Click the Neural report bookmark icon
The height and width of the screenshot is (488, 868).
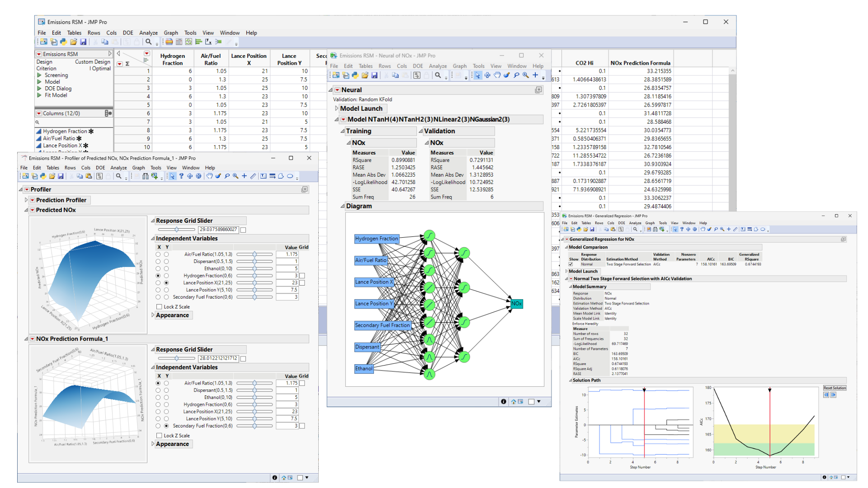point(538,90)
